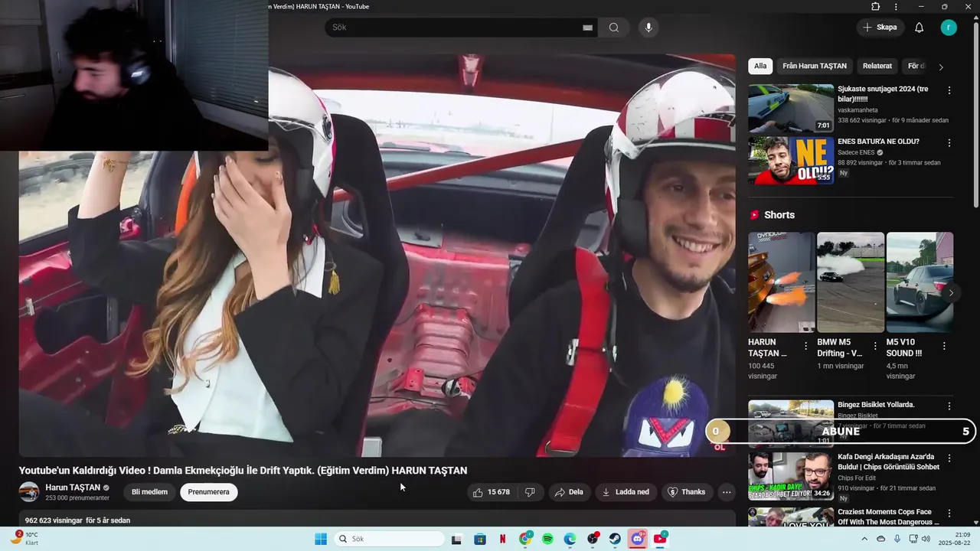This screenshot has height=551, width=980.
Task: Open Microsoft Edge from the taskbar
Action: (x=570, y=539)
